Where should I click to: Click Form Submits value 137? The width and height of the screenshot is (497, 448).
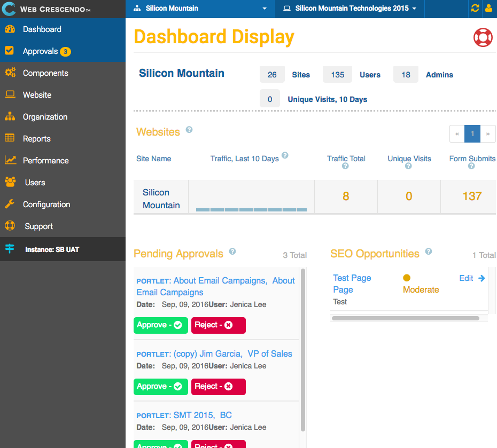coord(472,197)
